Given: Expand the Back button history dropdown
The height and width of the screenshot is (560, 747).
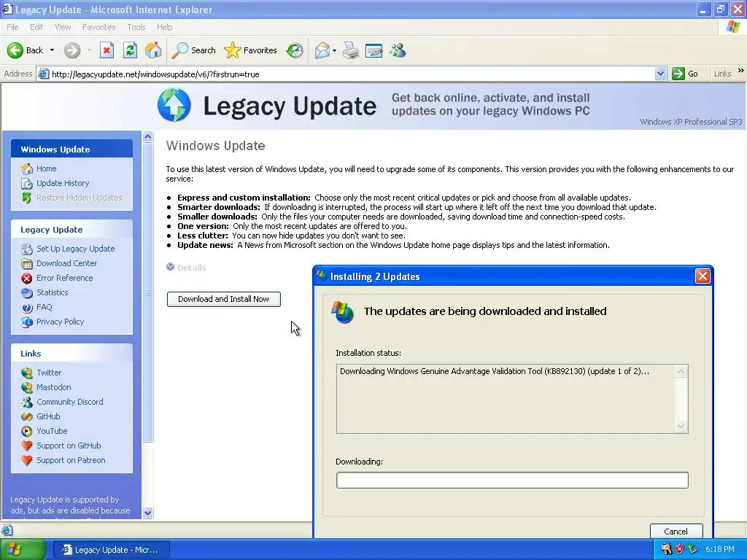Looking at the screenshot, I should [x=52, y=50].
